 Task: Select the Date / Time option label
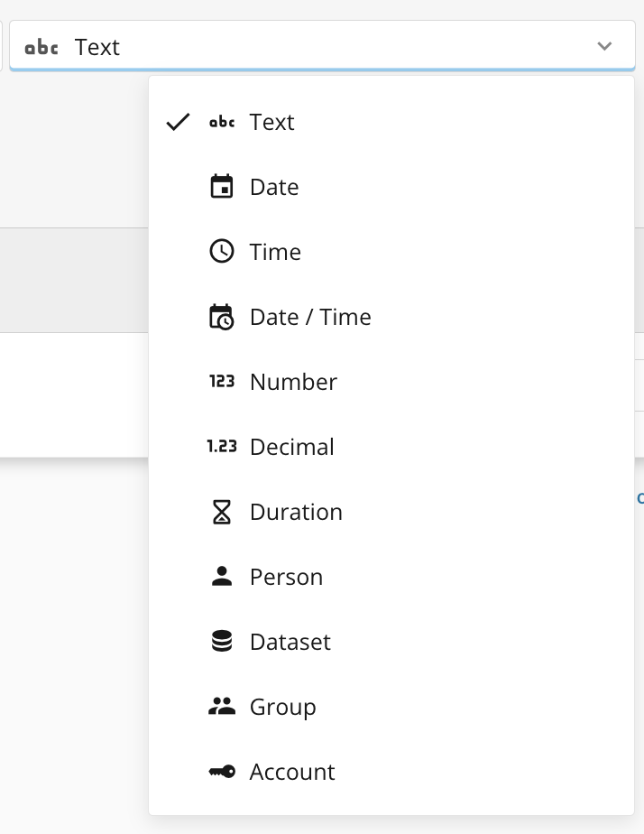310,317
